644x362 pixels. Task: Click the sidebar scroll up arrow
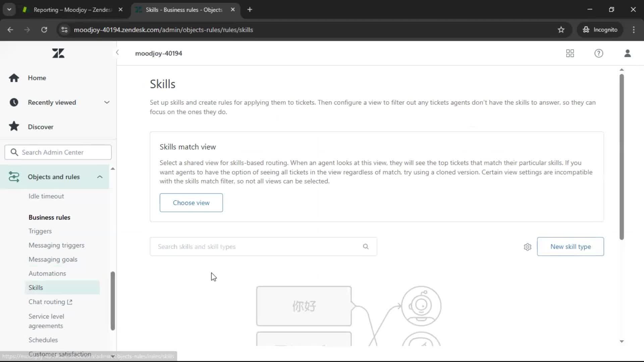pos(113,169)
